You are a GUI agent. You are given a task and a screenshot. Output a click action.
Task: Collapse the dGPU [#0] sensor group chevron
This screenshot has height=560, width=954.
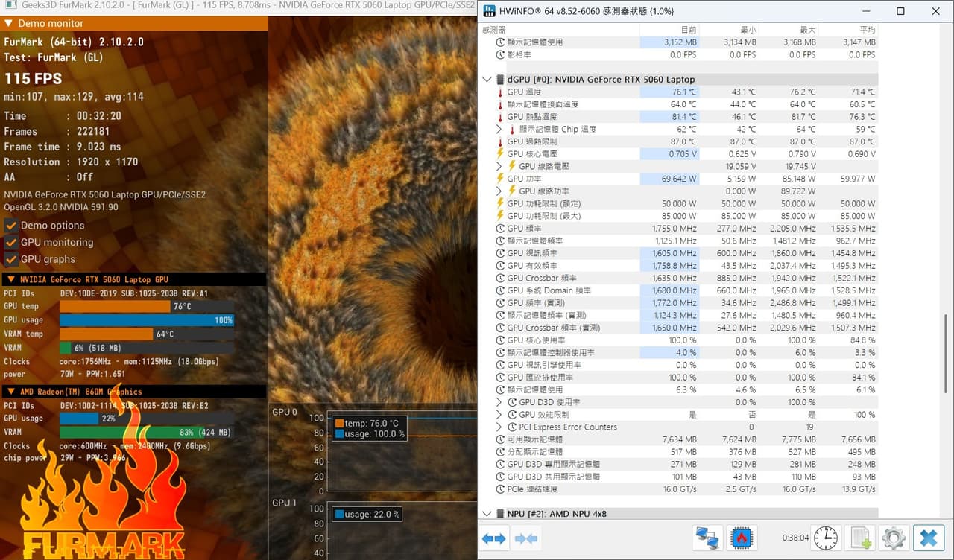point(487,80)
